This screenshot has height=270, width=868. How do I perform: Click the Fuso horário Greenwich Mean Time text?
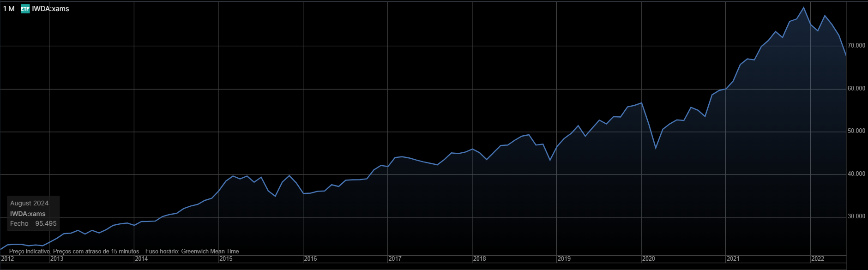click(x=192, y=252)
